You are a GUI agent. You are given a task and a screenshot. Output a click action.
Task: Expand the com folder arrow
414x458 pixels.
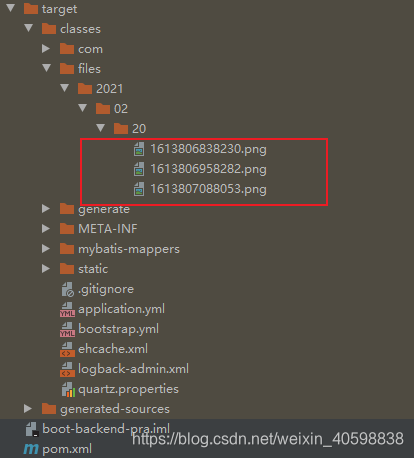[46, 49]
